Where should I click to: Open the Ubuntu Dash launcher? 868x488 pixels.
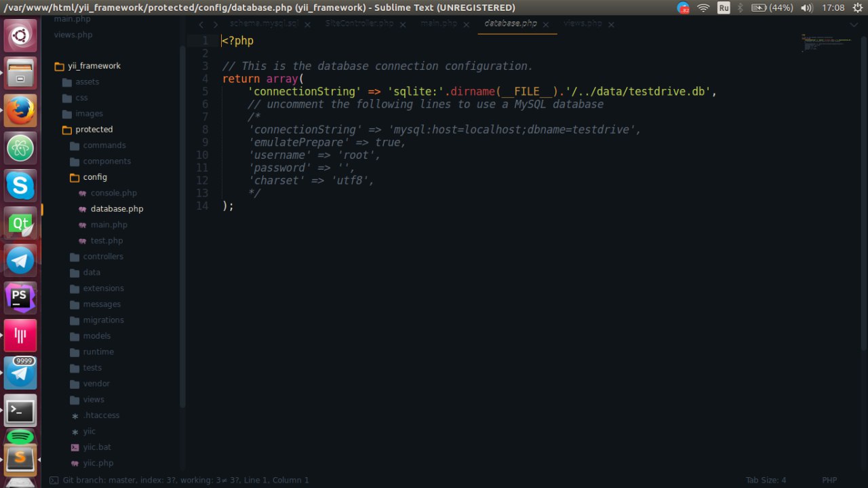[x=20, y=35]
